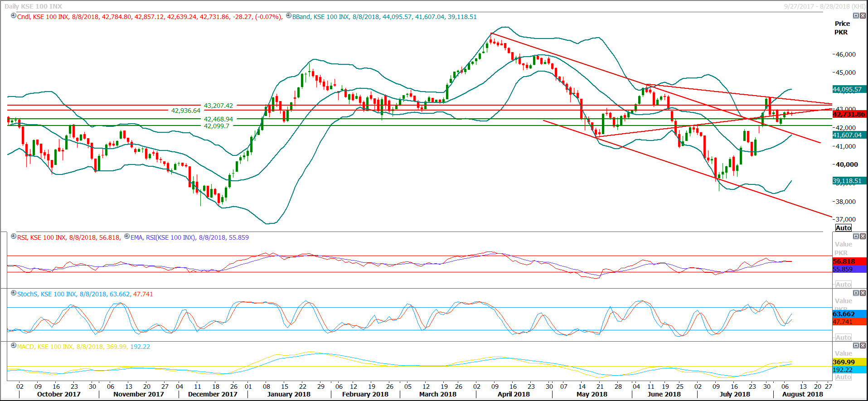Image resolution: width=868 pixels, height=401 pixels.
Task: Click the 39,118.51 lower band axis badge
Action: [849, 181]
